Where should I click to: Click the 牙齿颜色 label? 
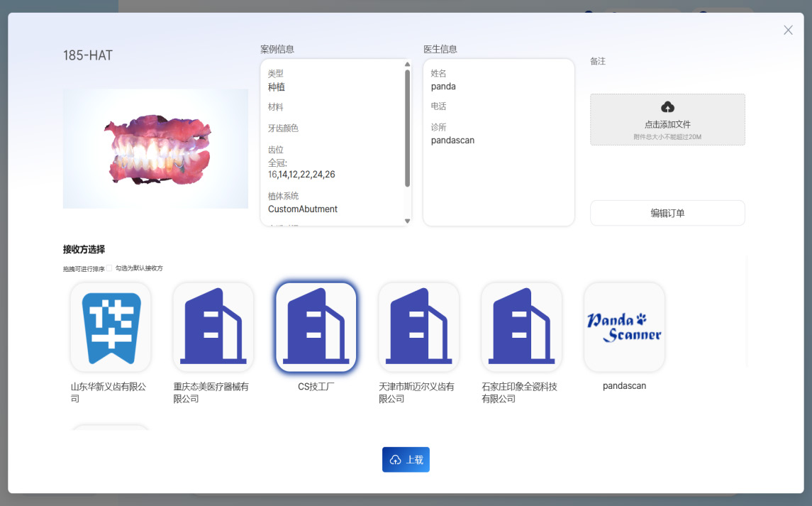point(283,128)
